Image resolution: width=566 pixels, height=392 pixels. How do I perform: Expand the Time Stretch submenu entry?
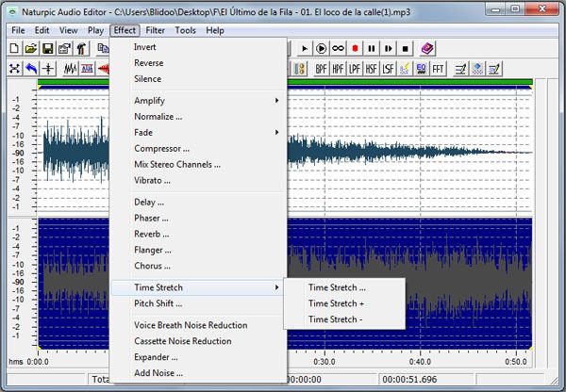(198, 287)
